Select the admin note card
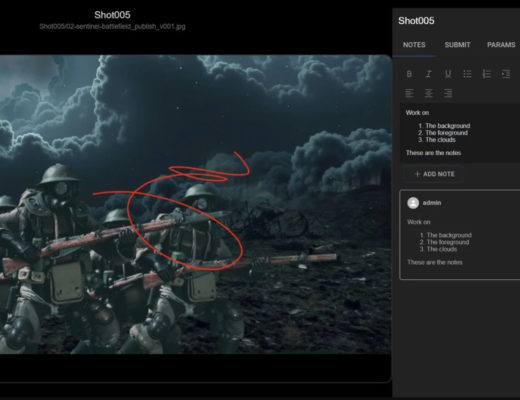The image size is (520, 400). point(460,234)
